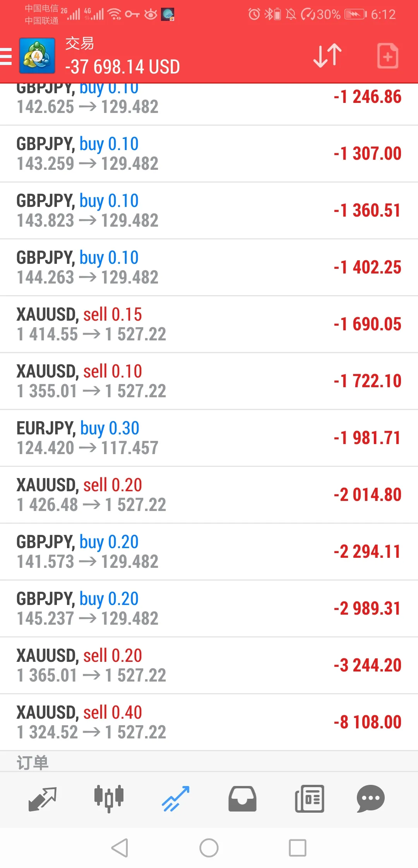Open the Chat messages bubble icon
The width and height of the screenshot is (418, 868).
pyautogui.click(x=370, y=799)
